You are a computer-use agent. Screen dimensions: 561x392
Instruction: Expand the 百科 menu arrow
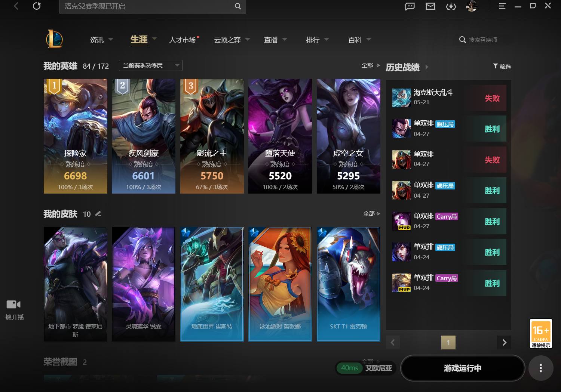(369, 39)
